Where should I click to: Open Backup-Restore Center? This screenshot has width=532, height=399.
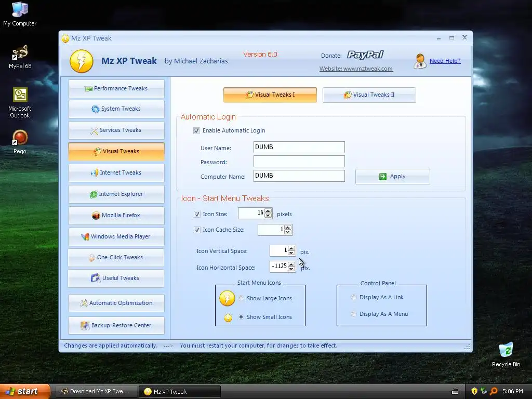(116, 325)
